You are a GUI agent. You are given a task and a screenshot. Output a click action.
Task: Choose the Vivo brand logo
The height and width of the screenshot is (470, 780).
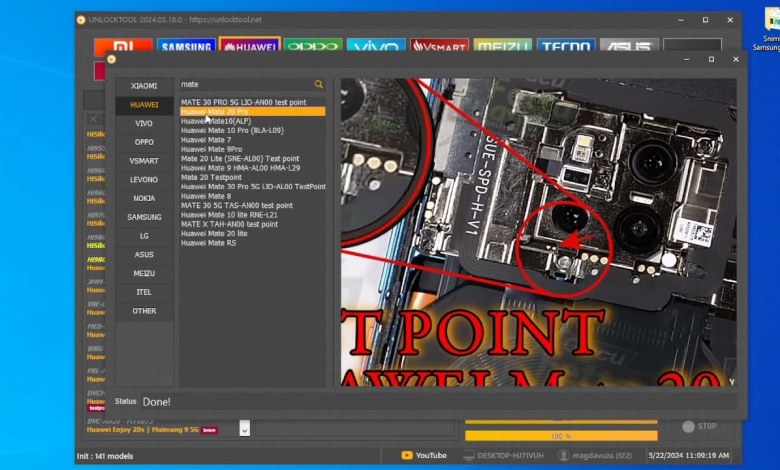click(x=376, y=46)
